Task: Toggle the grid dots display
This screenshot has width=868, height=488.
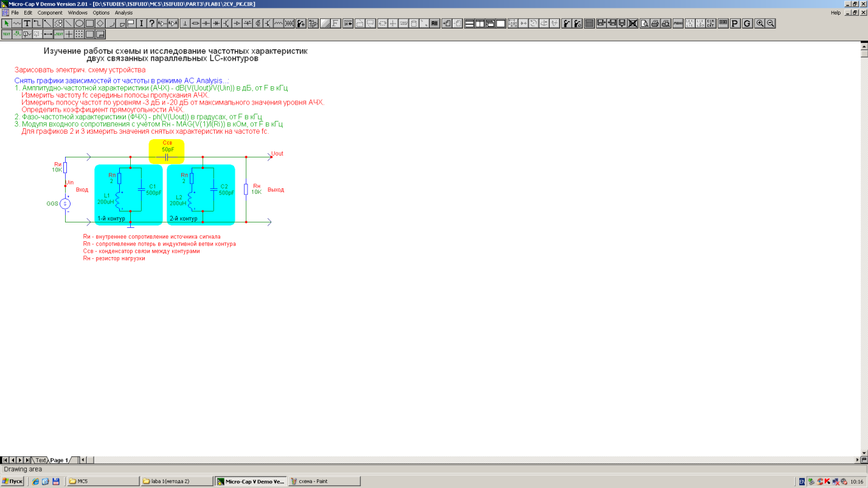Action: click(x=79, y=34)
